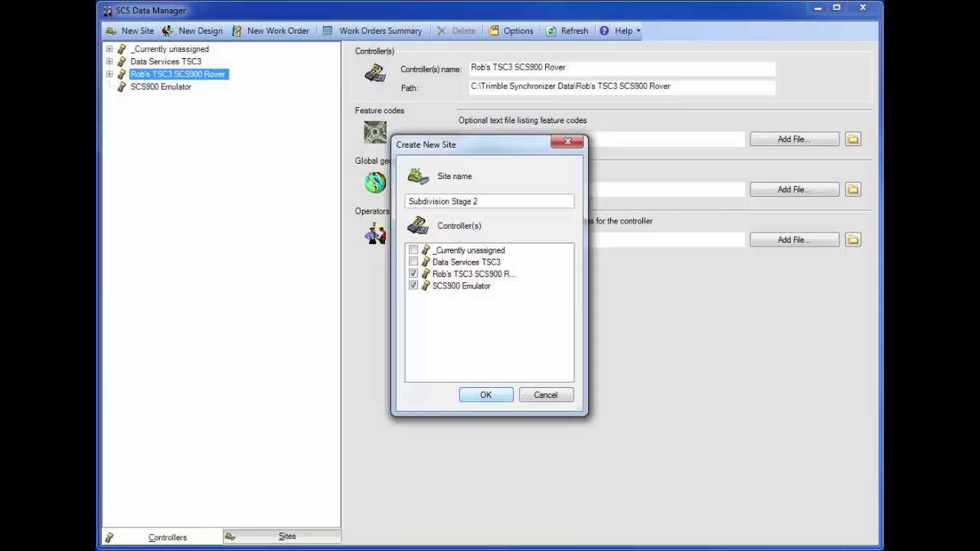980x551 pixels.
Task: Click the controller icon beside Data Services TSC3 tree item
Action: point(121,61)
